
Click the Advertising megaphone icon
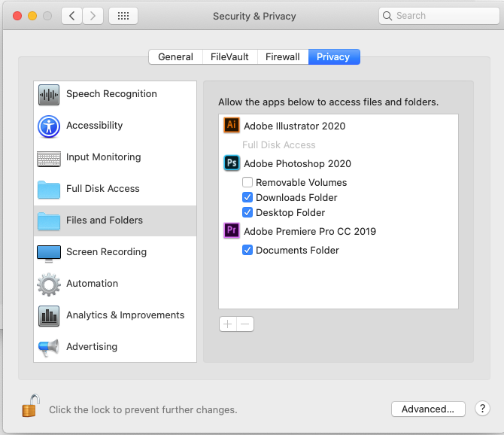[x=49, y=348]
